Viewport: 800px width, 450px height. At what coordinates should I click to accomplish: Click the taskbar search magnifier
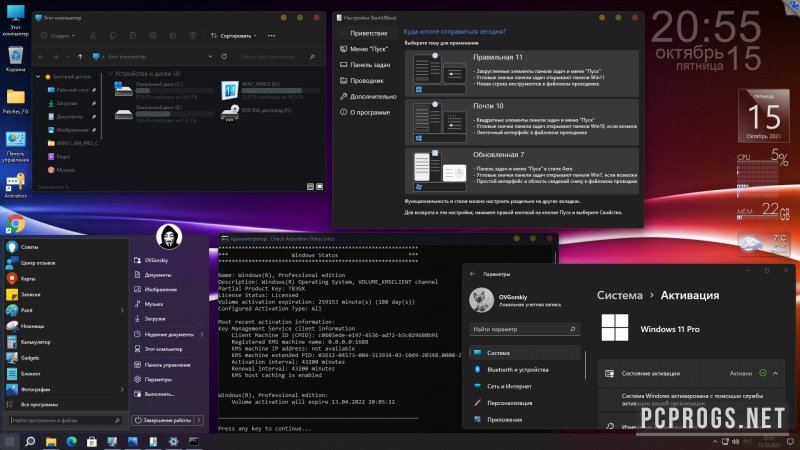point(30,441)
